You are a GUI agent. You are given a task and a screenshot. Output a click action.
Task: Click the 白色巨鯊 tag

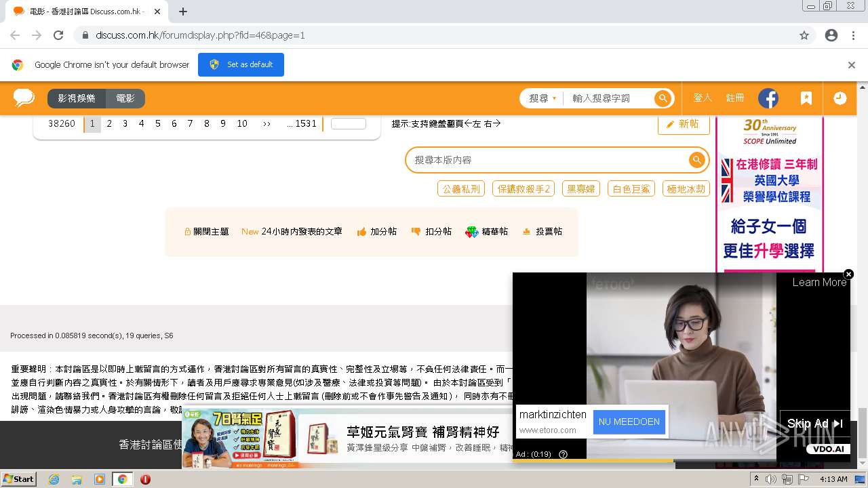tap(631, 189)
